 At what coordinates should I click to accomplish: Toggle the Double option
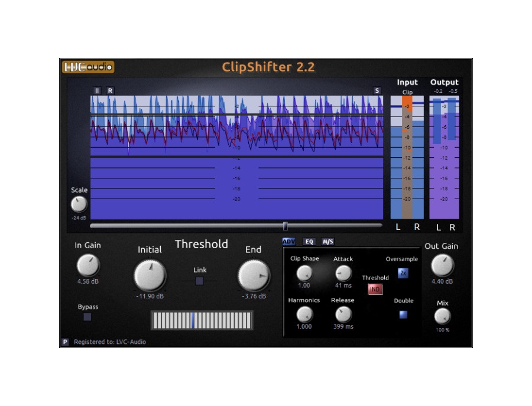[403, 314]
